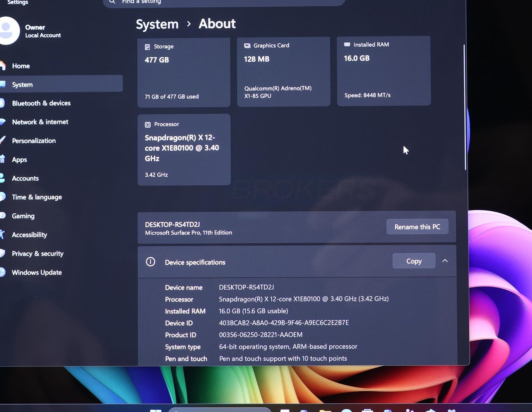
Task: Click Product ID value "00356-06250-28221-AAOEM"
Action: [x=261, y=334]
